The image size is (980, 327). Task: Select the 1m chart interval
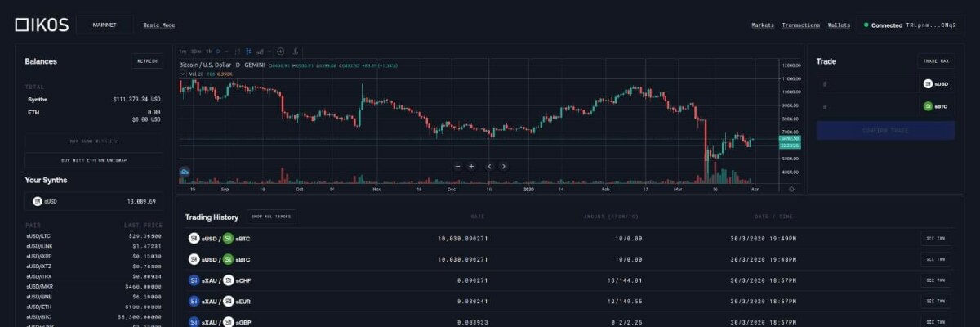(183, 51)
